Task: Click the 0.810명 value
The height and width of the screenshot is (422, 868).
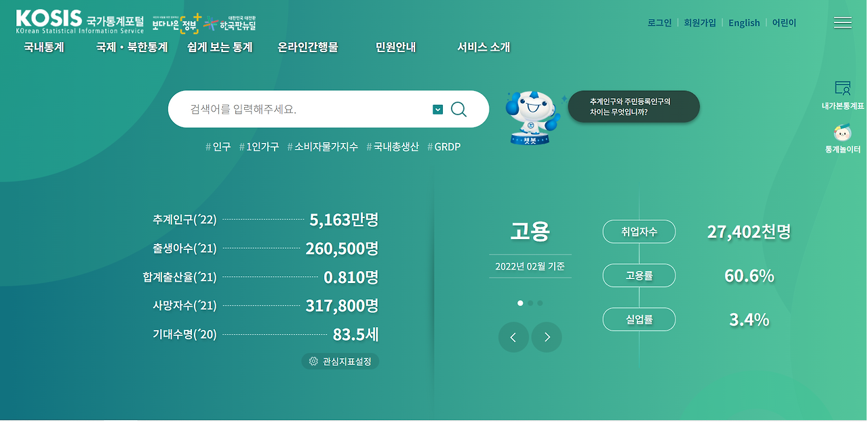Action: 351,277
